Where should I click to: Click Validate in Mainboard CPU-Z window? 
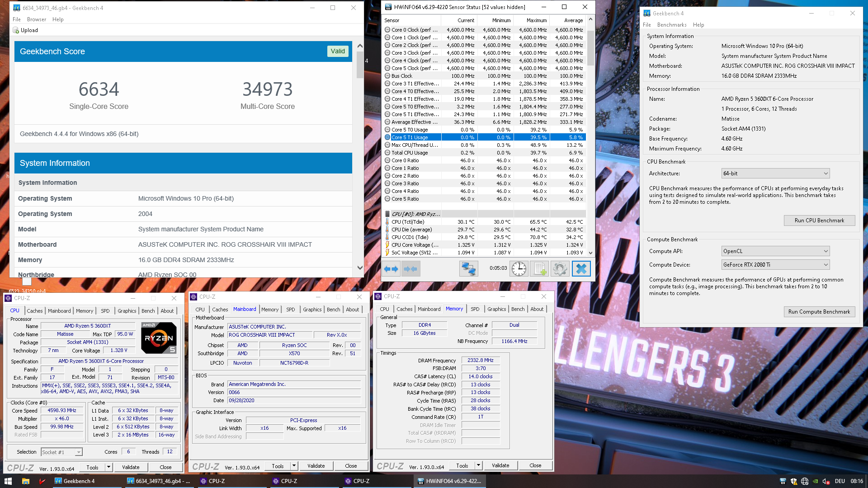pos(316,466)
